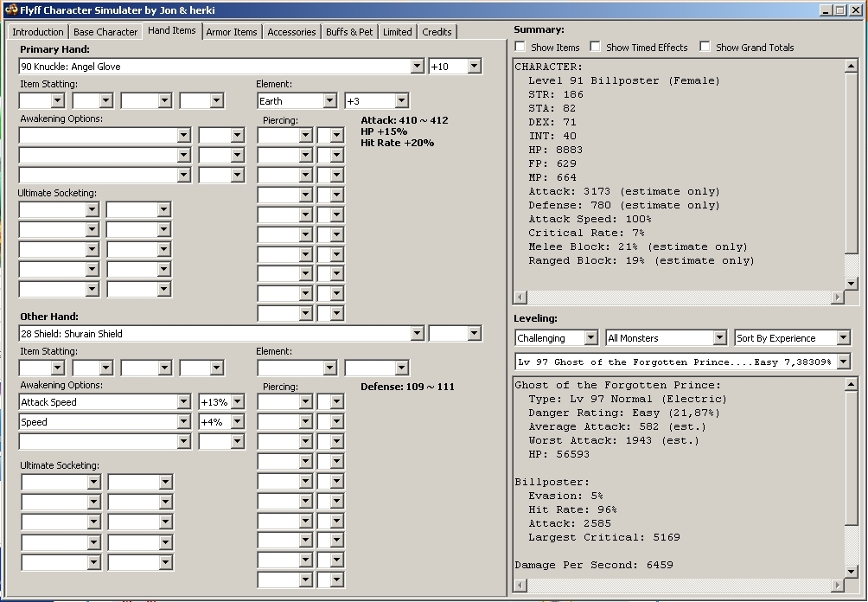Open the +3 element level dropdown
Viewport: 868px width, 602px height.
point(401,101)
